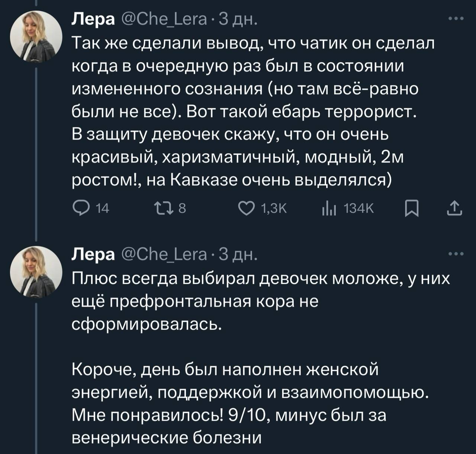Open more options on the first tweet
The image size is (476, 454).
click(x=456, y=19)
